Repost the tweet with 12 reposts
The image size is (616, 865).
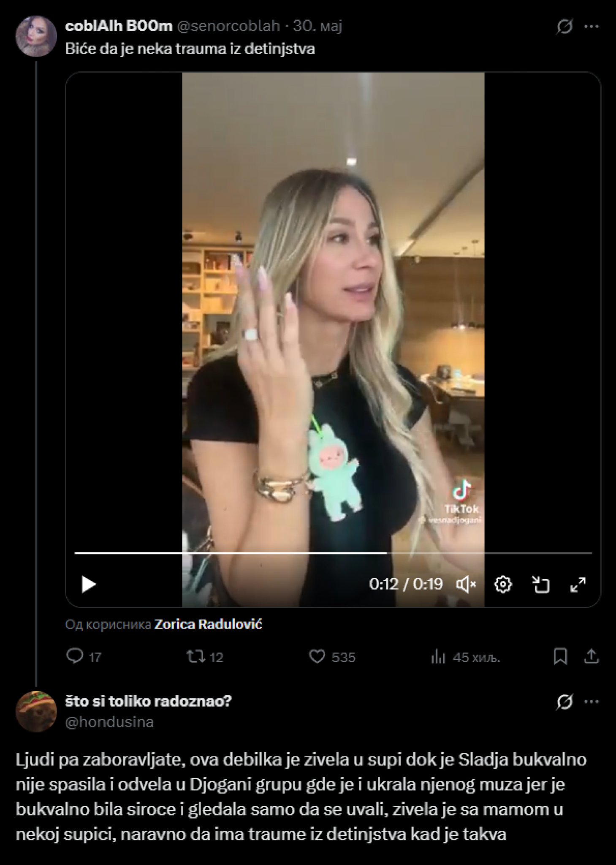[x=196, y=657]
